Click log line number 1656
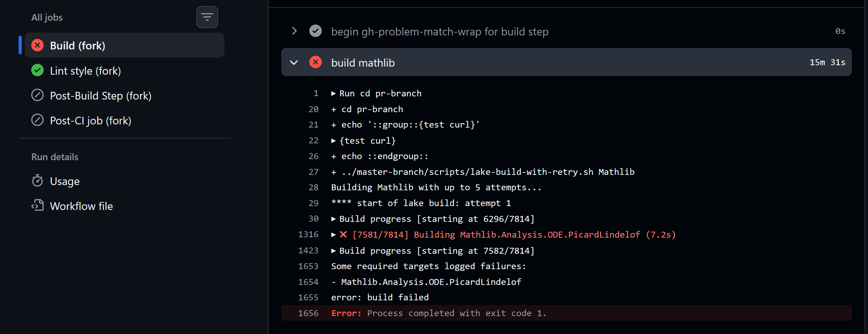Screen dimensions: 868x334 pos(308,313)
